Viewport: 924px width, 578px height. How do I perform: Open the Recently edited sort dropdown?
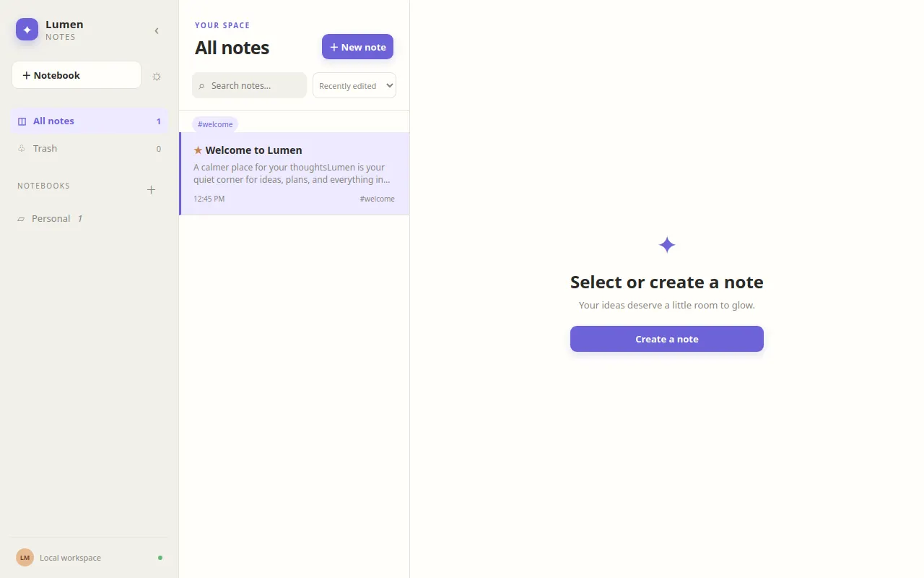tap(354, 85)
